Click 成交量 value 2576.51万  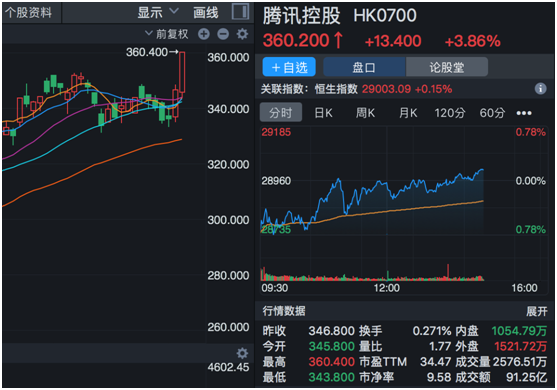[520, 362]
